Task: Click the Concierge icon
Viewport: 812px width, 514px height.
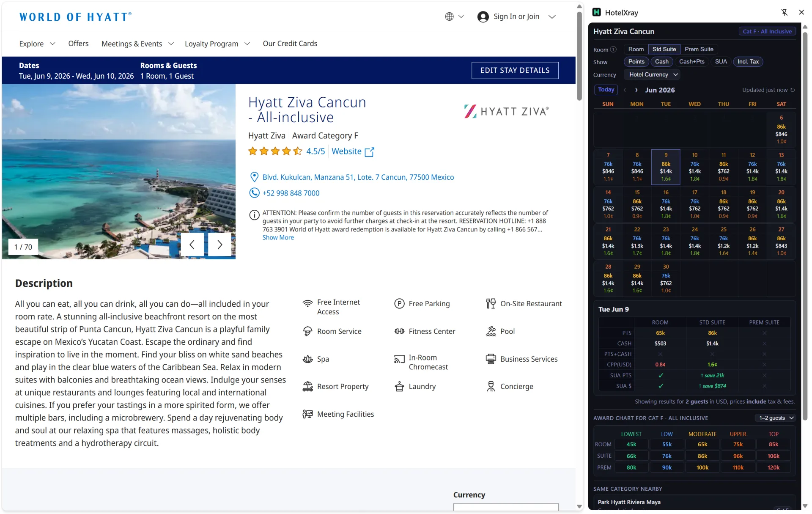Action: point(491,387)
